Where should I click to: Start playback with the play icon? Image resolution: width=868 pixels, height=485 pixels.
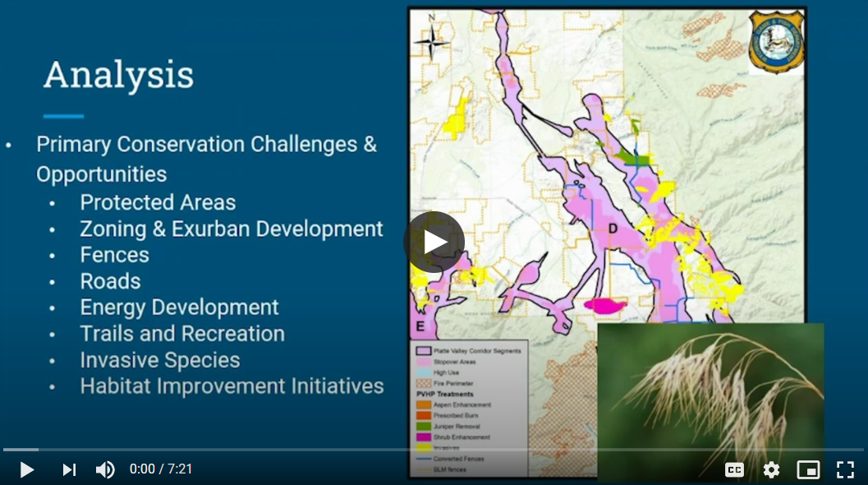click(x=26, y=469)
